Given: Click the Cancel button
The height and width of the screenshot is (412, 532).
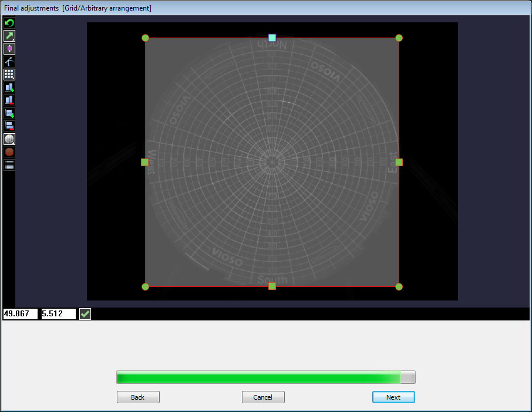Looking at the screenshot, I should pyautogui.click(x=263, y=397).
